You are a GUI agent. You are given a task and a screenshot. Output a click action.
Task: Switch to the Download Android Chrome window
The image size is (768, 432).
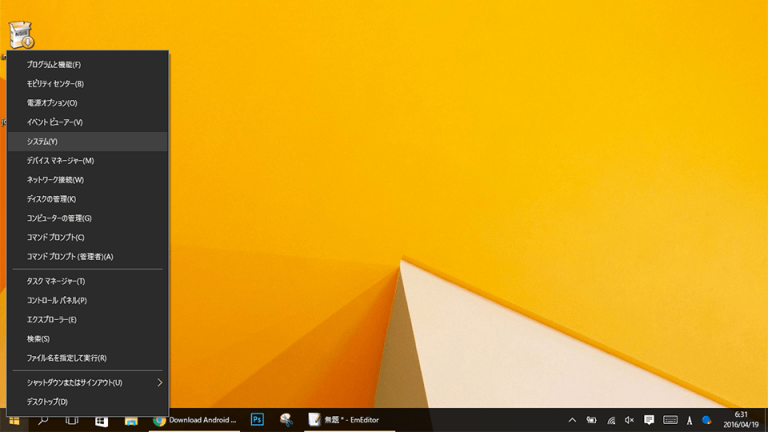(195, 421)
